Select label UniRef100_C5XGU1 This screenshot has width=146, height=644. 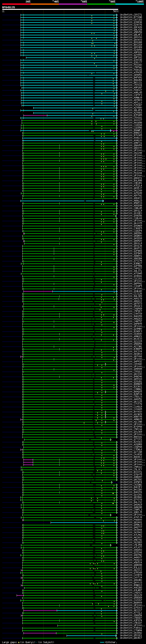[x=131, y=118]
